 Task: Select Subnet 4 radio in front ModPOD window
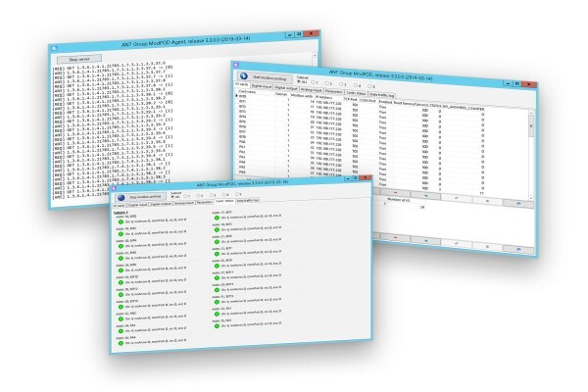(x=223, y=195)
